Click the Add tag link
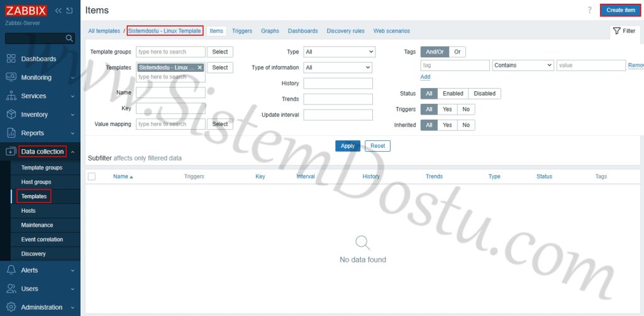 (x=425, y=77)
